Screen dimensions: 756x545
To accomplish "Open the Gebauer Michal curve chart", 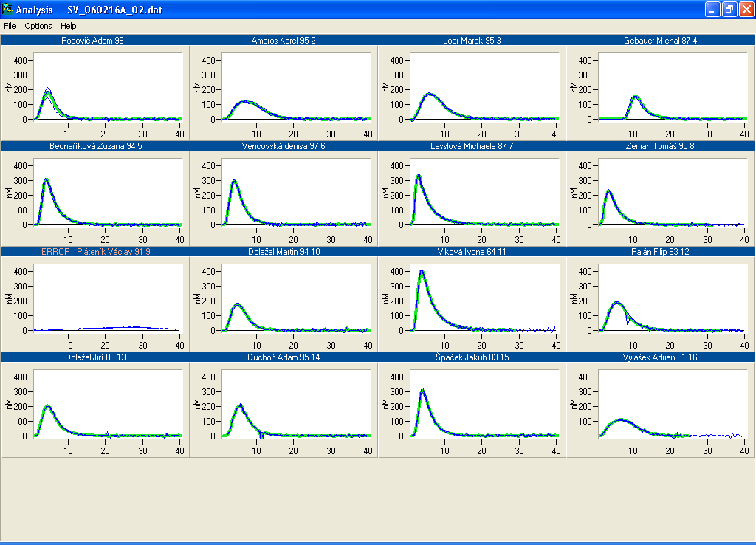I will point(673,86).
